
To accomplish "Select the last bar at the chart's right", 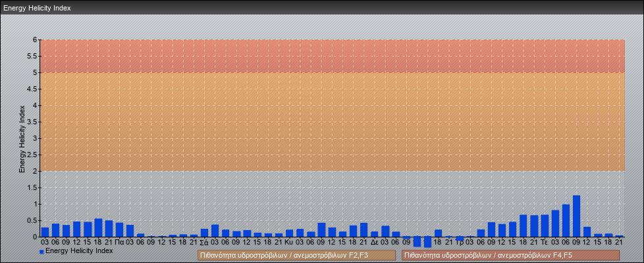I will [x=619, y=235].
